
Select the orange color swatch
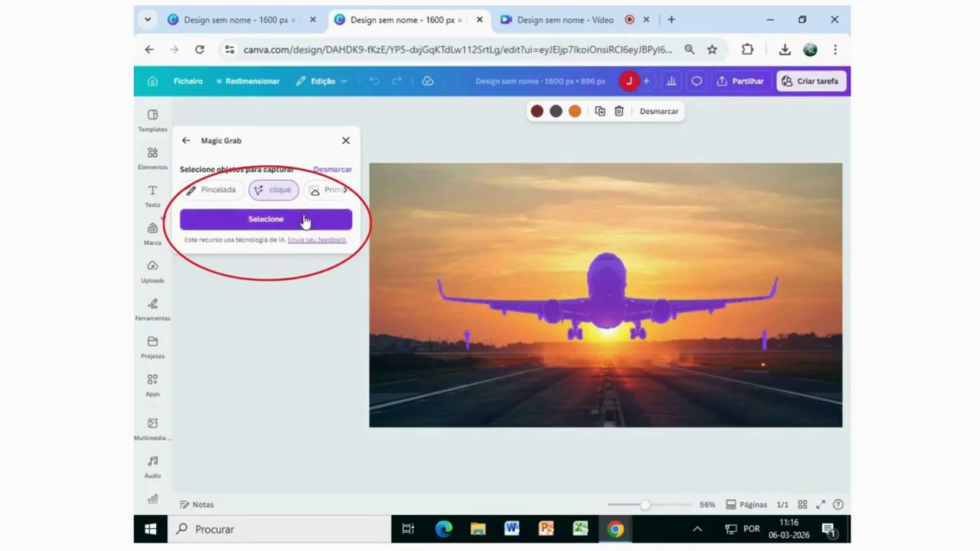tap(575, 111)
